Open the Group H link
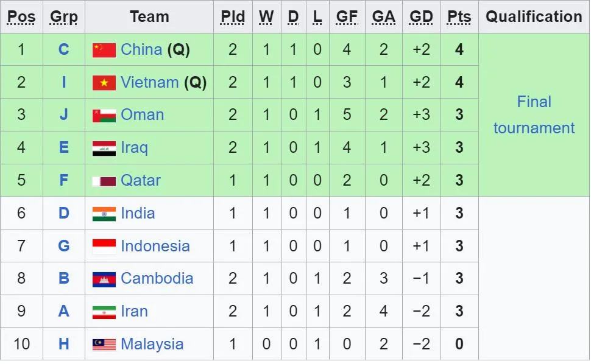The width and height of the screenshot is (591, 364). click(64, 344)
